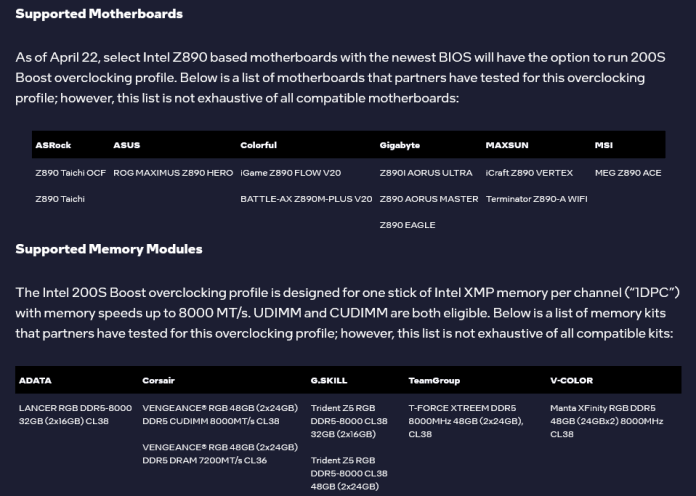
Task: Click the Supported Memory Modules heading
Action: tap(109, 249)
